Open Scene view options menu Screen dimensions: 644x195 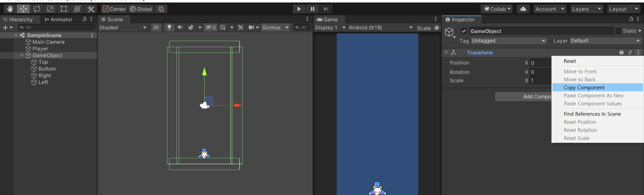(x=307, y=19)
